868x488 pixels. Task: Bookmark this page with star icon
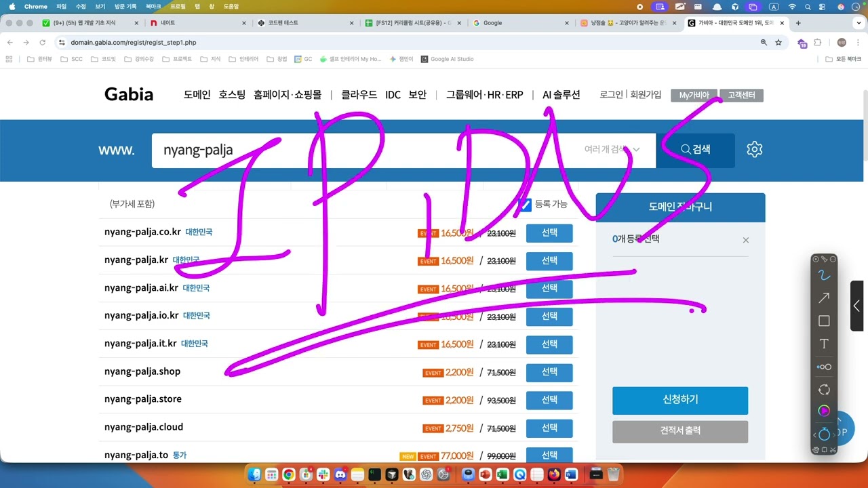pos(778,42)
